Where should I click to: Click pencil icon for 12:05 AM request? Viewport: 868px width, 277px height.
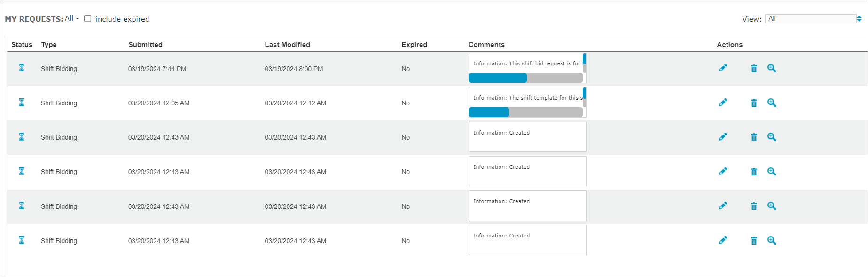click(x=723, y=103)
